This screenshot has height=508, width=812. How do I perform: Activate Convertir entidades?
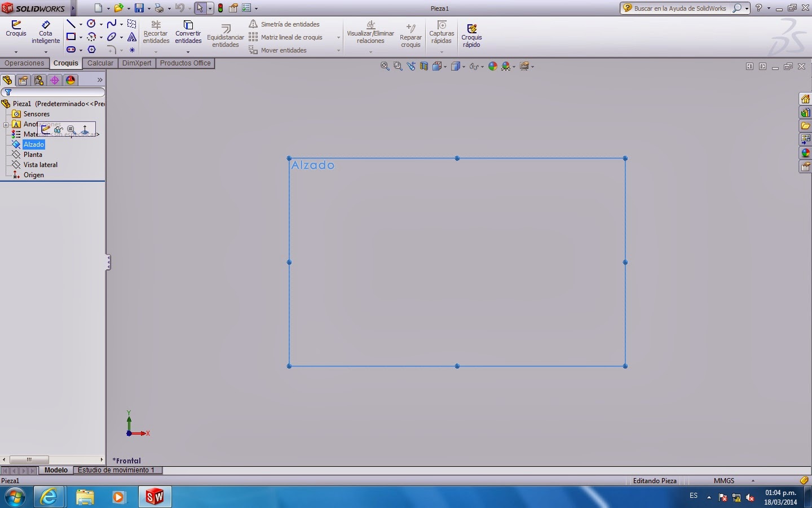[188, 34]
